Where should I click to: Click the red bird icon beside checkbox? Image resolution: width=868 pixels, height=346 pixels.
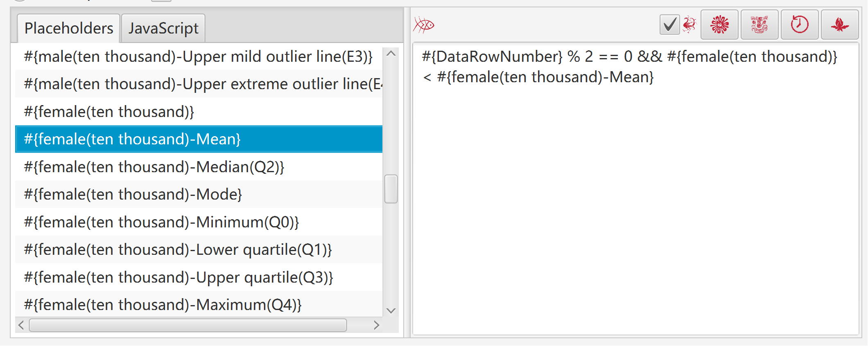click(x=689, y=25)
